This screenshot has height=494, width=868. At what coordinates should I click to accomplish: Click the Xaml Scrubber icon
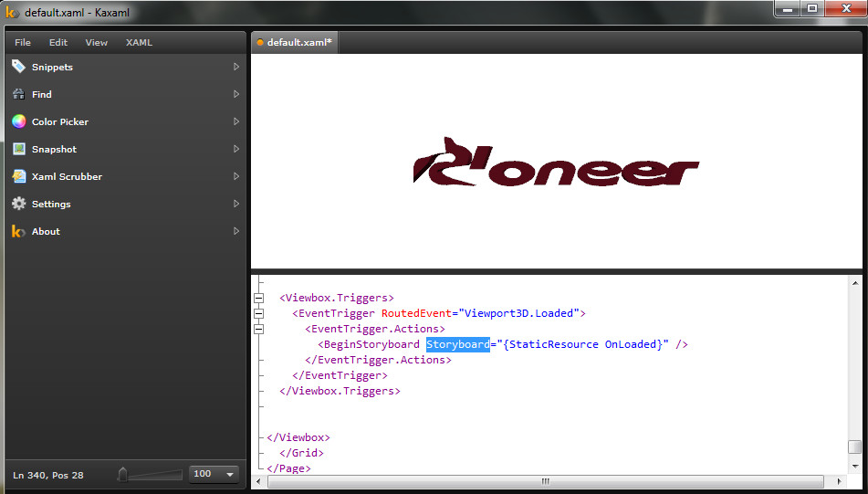(19, 176)
